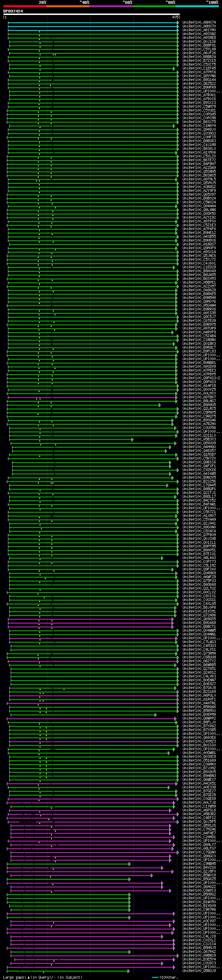Click the cyan alignment bar for UniRef100_A8HX74
The width and height of the screenshot is (222, 980).
93,23
